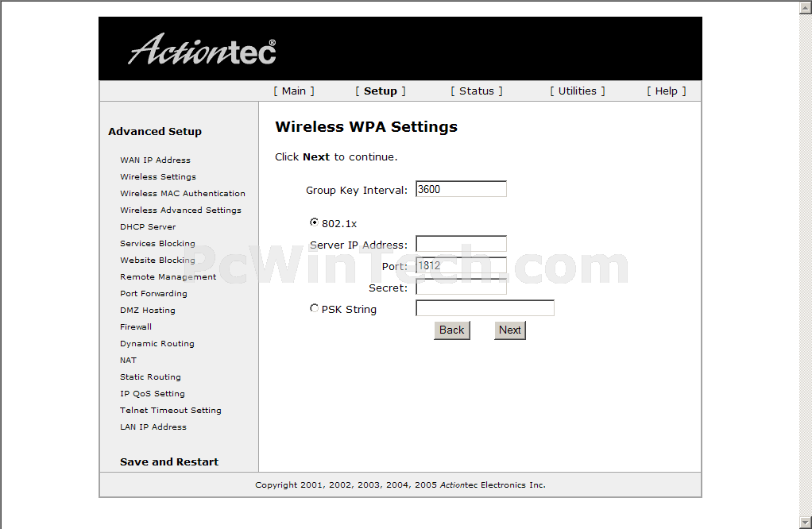
Task: Click the Actiontec logo
Action: click(x=202, y=50)
